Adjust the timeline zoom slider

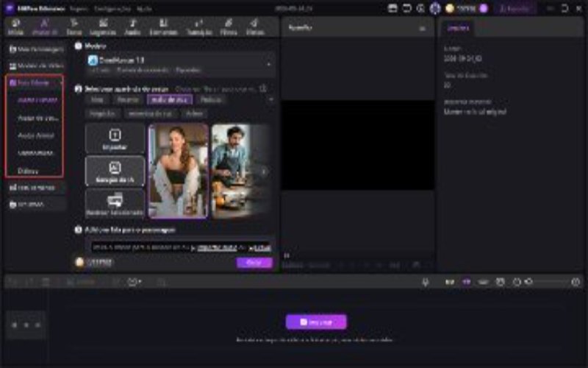[x=548, y=282]
